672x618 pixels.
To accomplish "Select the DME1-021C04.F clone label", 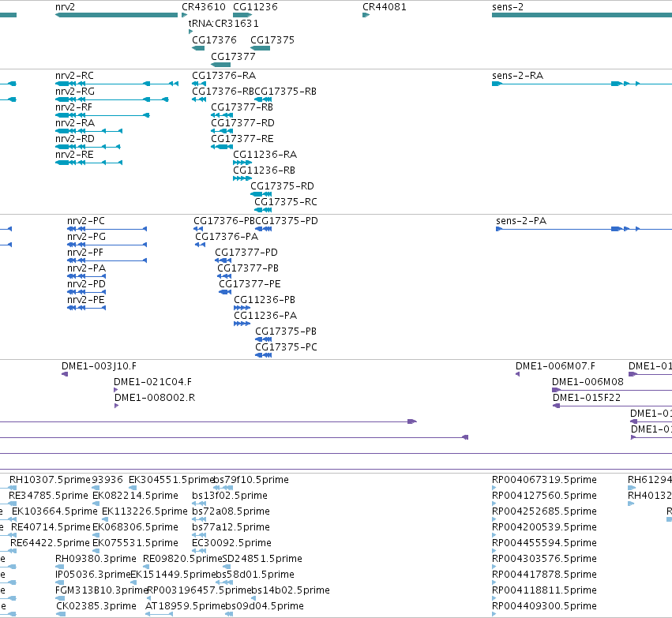I will (x=153, y=382).
